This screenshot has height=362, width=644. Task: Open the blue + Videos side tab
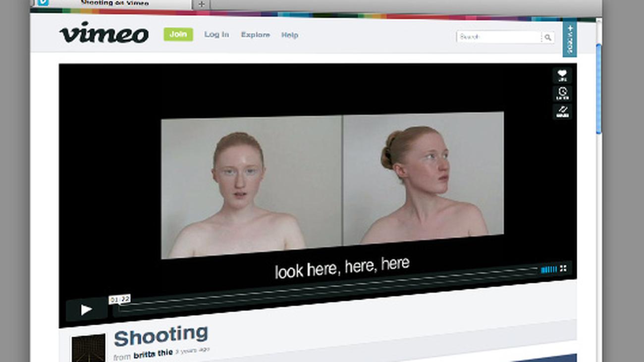click(x=569, y=39)
